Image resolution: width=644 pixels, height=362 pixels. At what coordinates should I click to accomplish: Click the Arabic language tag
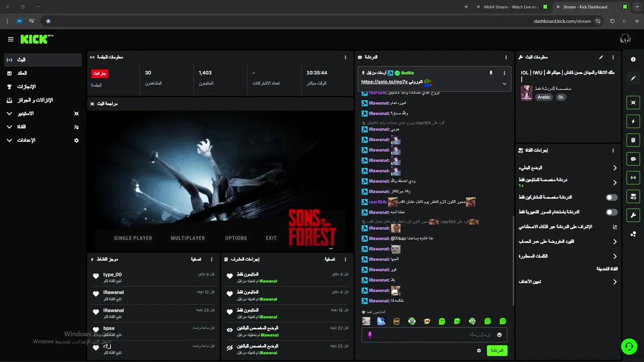tap(544, 98)
